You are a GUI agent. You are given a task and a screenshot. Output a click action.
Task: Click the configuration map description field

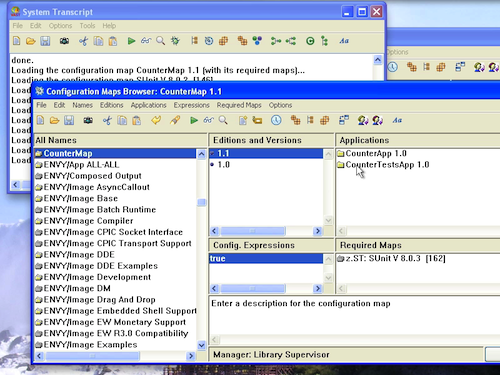tap(355, 315)
